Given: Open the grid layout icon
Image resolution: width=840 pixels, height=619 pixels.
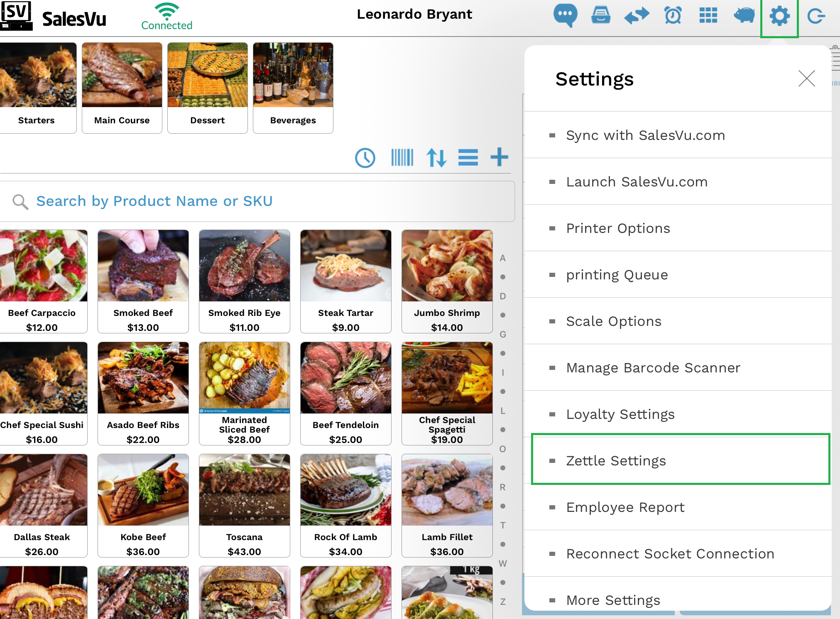Looking at the screenshot, I should 708,16.
